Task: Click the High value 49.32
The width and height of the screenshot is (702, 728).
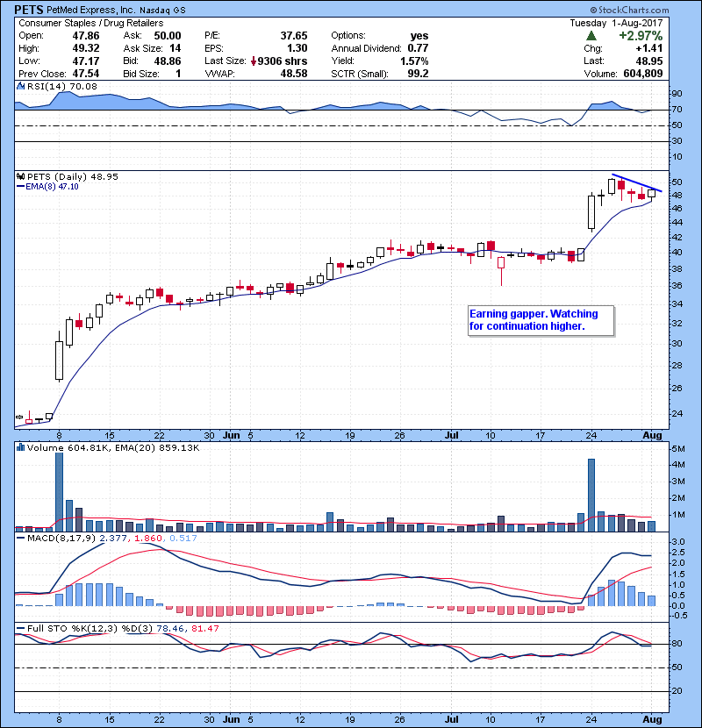Action: pos(85,48)
